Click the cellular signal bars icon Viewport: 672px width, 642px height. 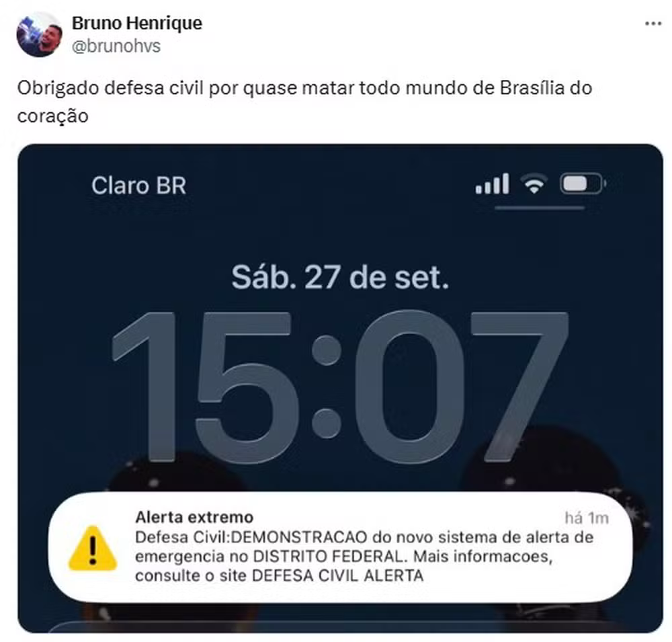[x=492, y=184]
